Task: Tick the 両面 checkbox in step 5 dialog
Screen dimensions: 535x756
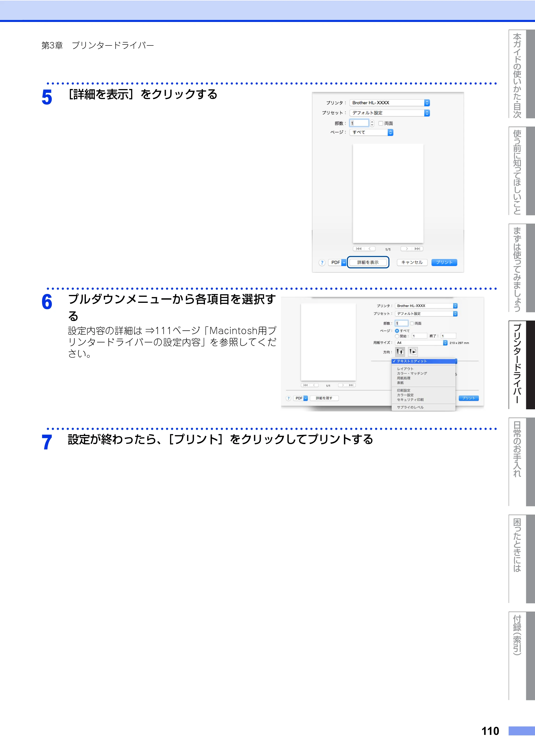Action: click(x=381, y=123)
